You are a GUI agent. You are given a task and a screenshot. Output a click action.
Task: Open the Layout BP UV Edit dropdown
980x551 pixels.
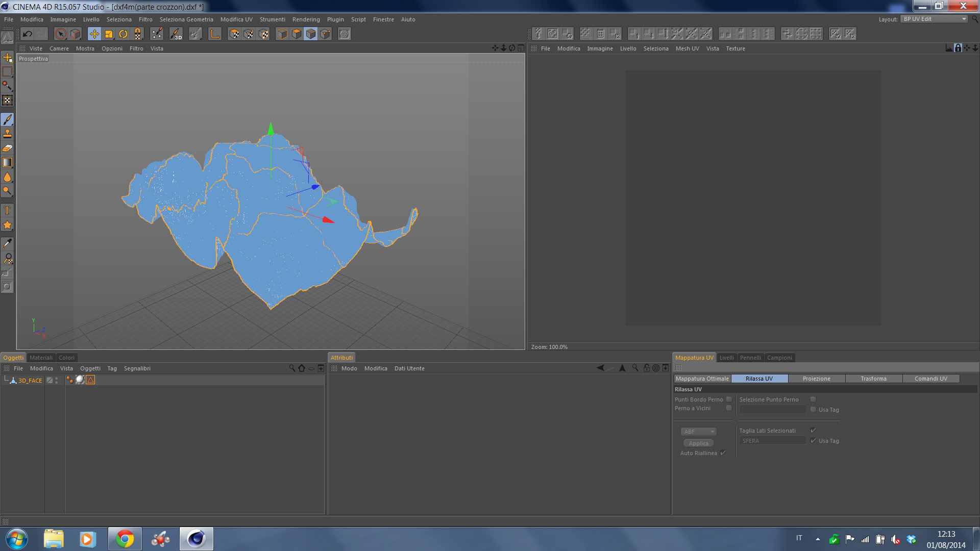pyautogui.click(x=934, y=19)
